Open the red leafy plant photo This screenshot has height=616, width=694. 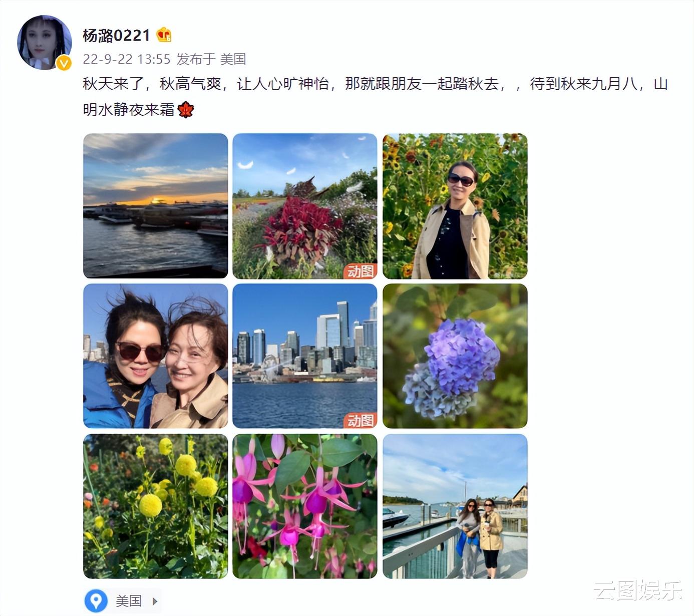point(305,206)
